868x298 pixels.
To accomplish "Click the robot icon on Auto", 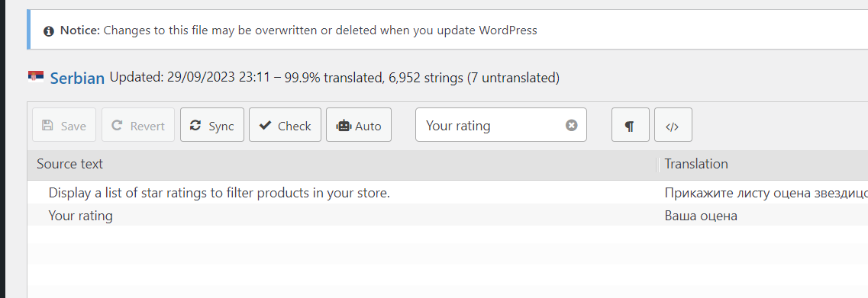I will click(344, 126).
